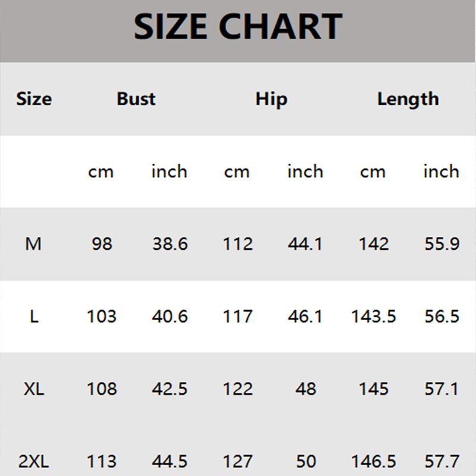Select the Size column header

34,99
